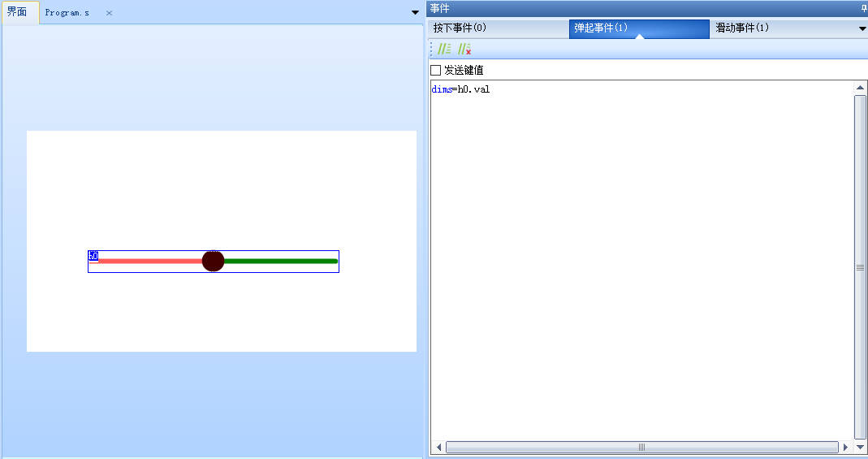Viewport: 868px width, 459px height.
Task: Toggle the 发送键值 checkbox
Action: tap(436, 71)
